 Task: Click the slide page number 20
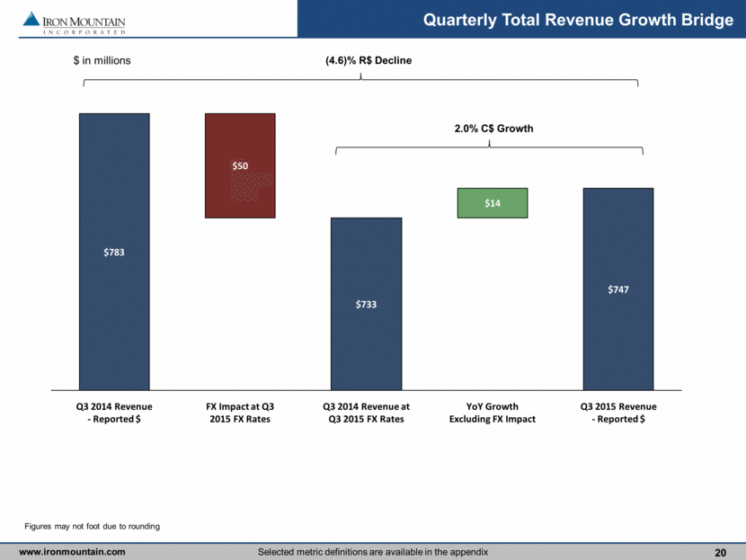[719, 551]
